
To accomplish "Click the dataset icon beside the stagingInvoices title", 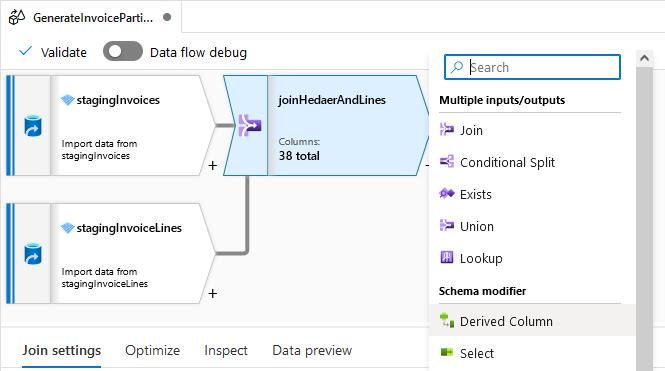I will (x=67, y=100).
